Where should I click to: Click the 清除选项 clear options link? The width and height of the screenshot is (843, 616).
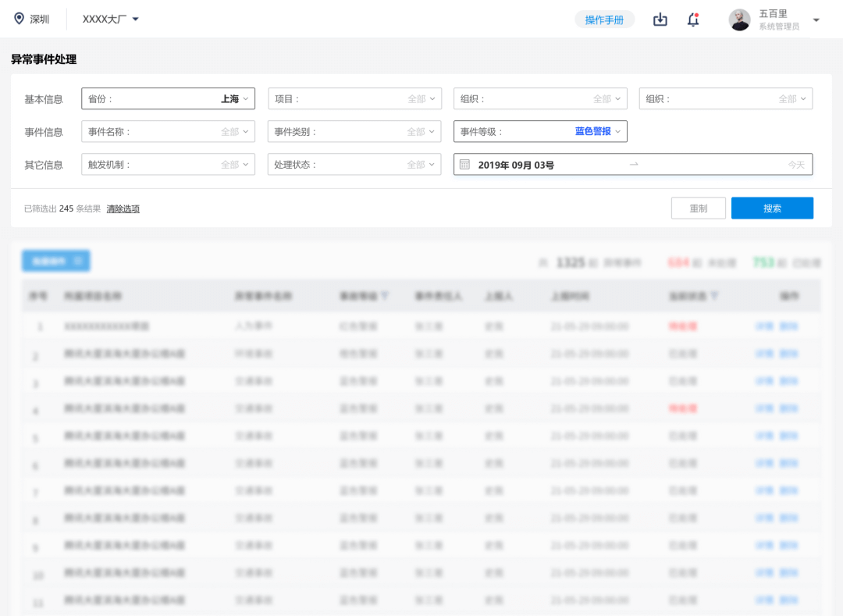click(123, 208)
